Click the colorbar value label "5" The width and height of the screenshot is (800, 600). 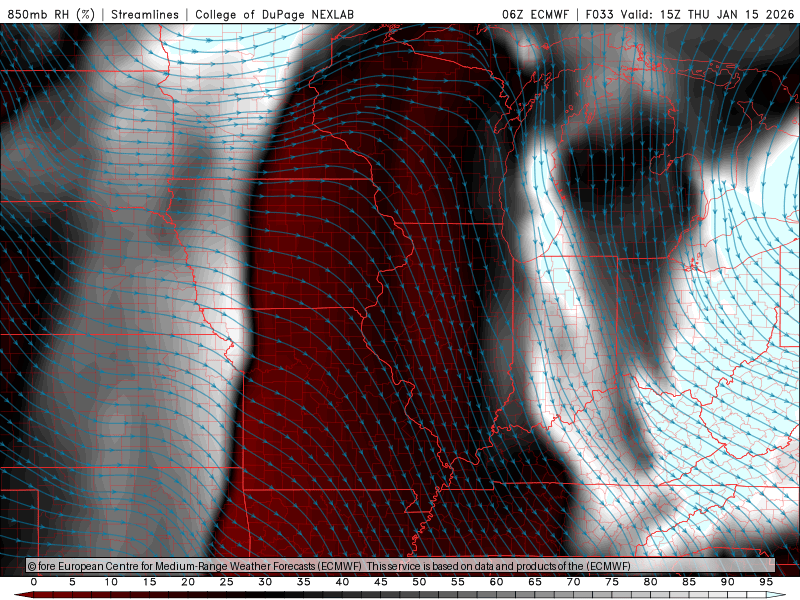tap(72, 582)
